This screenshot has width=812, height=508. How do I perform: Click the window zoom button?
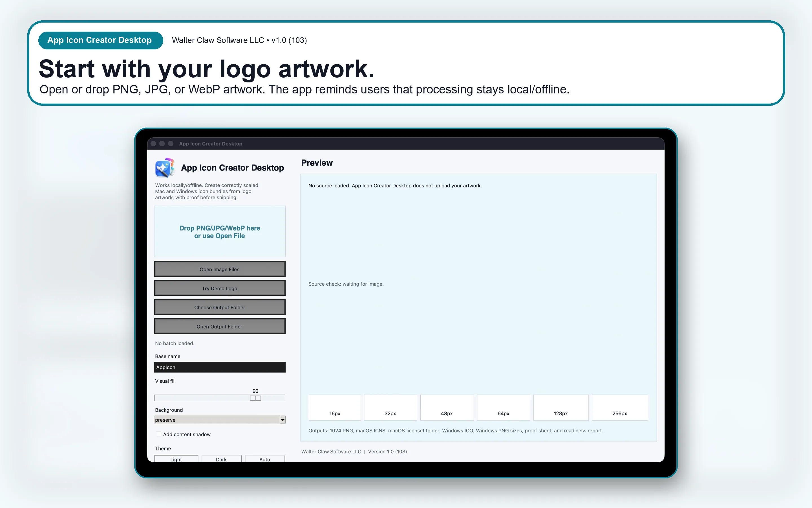(171, 143)
